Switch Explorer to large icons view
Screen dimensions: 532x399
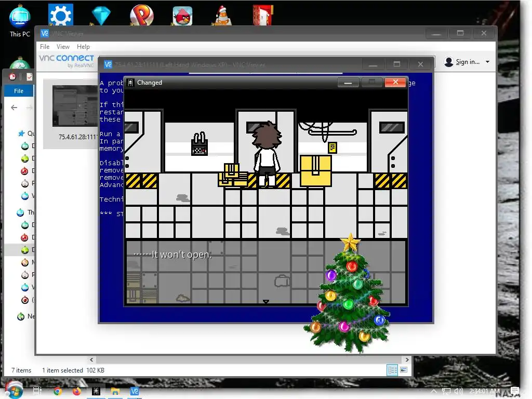pos(404,370)
